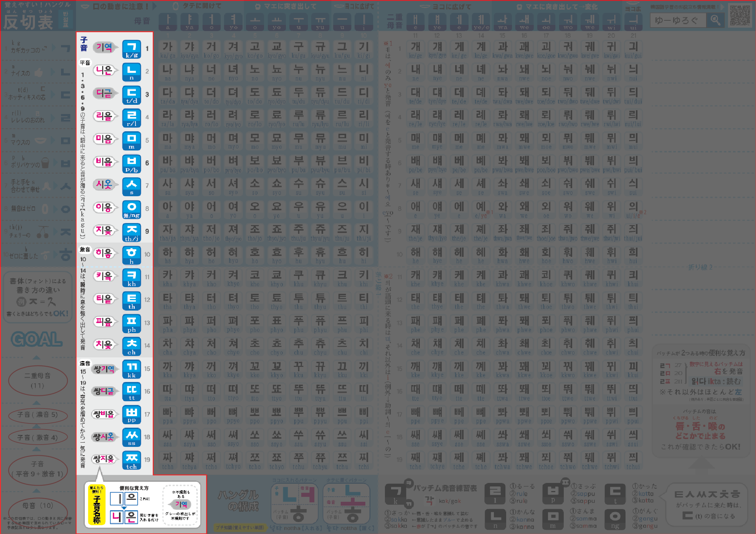Viewport: 756px width, 534px height.
Task: Select the 키 khi syllable cell
Action: 364,278
